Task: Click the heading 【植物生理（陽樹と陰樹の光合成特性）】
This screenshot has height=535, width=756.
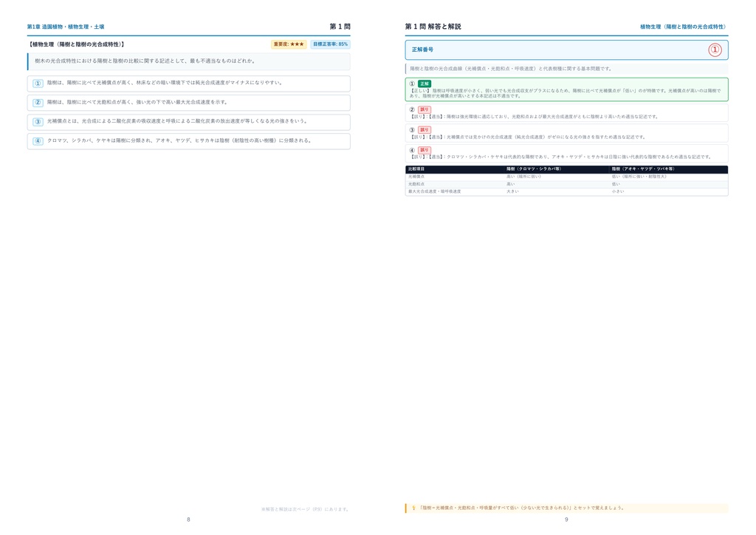Action: click(76, 44)
